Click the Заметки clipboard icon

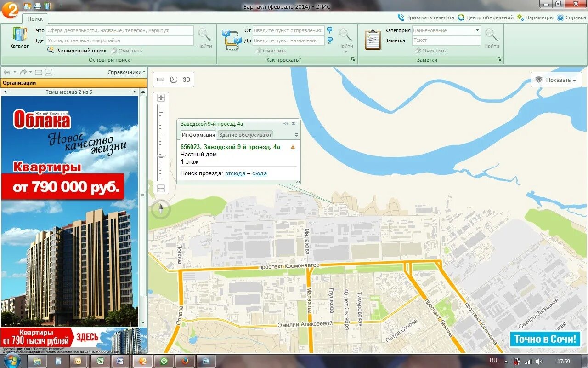click(373, 40)
